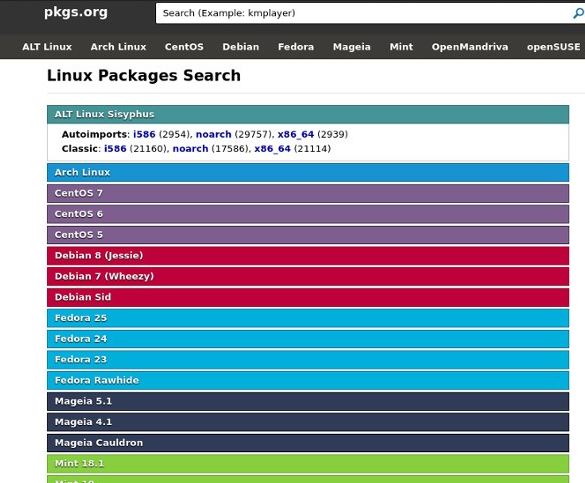Expand the Arch Linux section bar
Screen dimensions: 585x483
308,172
